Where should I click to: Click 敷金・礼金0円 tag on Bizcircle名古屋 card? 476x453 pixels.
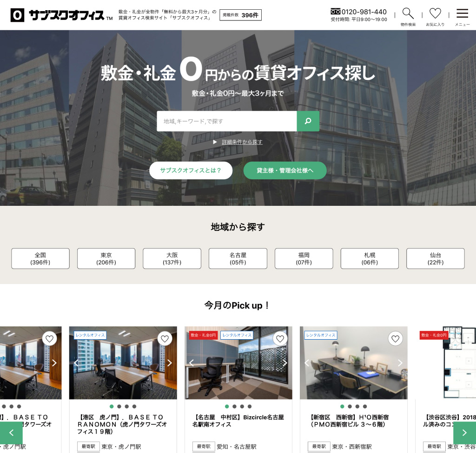pos(204,335)
